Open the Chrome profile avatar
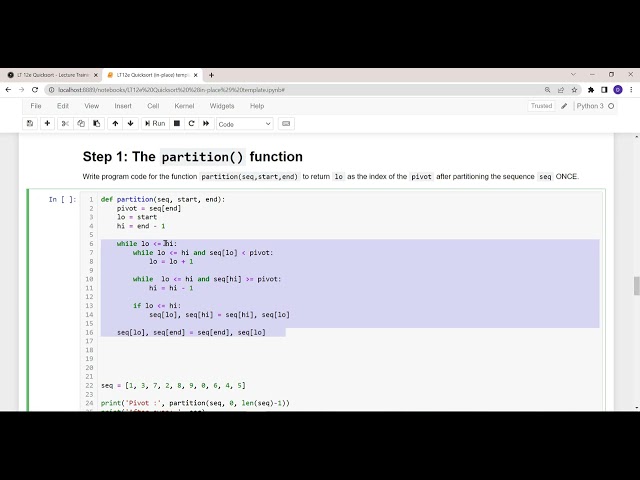 point(618,90)
